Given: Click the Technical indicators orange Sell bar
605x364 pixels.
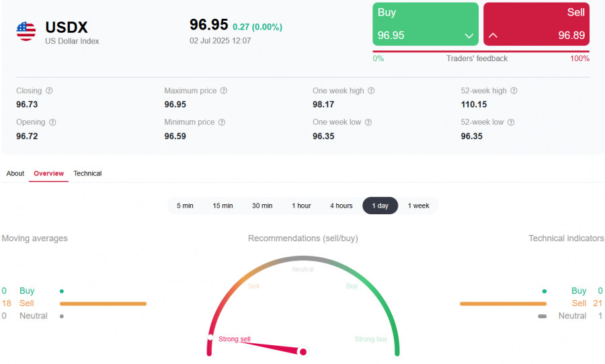Looking at the screenshot, I should pyautogui.click(x=503, y=304).
